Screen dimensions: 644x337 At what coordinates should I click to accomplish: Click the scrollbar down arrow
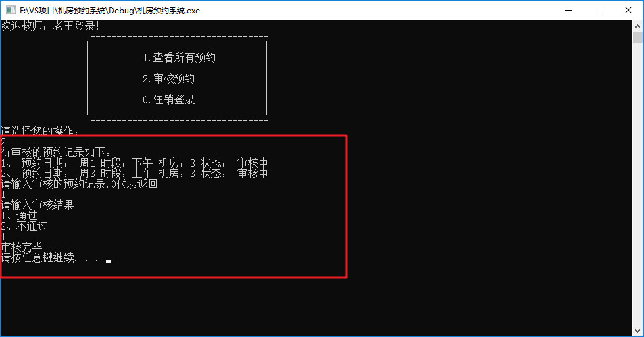637,331
